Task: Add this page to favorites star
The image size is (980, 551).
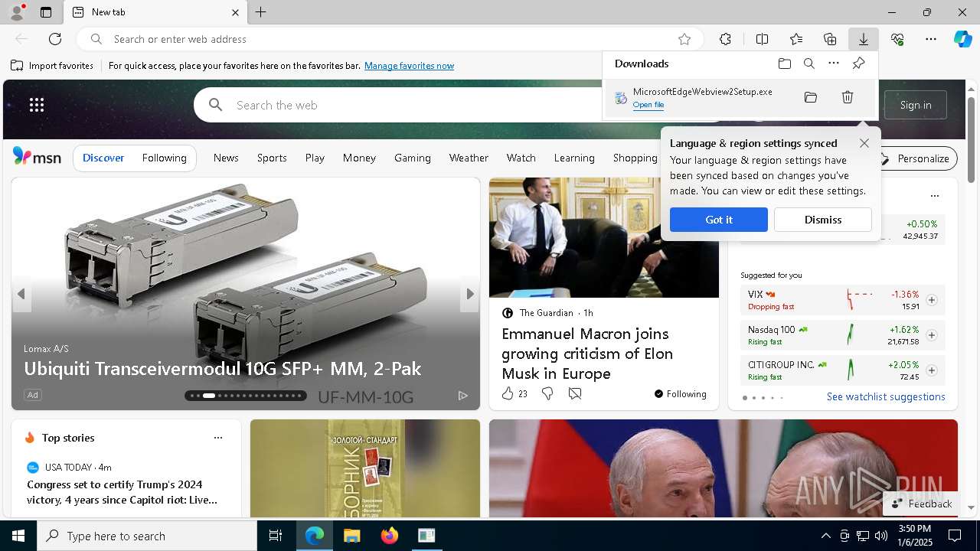Action: point(684,39)
